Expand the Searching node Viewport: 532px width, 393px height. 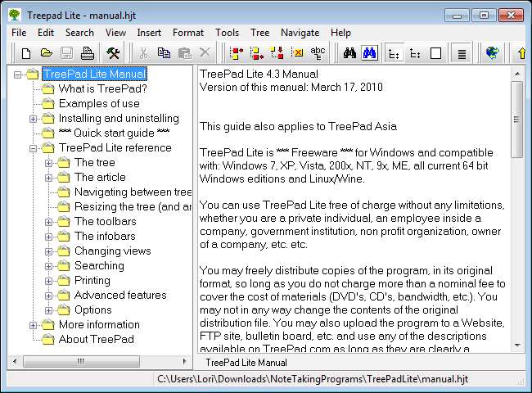[48, 266]
